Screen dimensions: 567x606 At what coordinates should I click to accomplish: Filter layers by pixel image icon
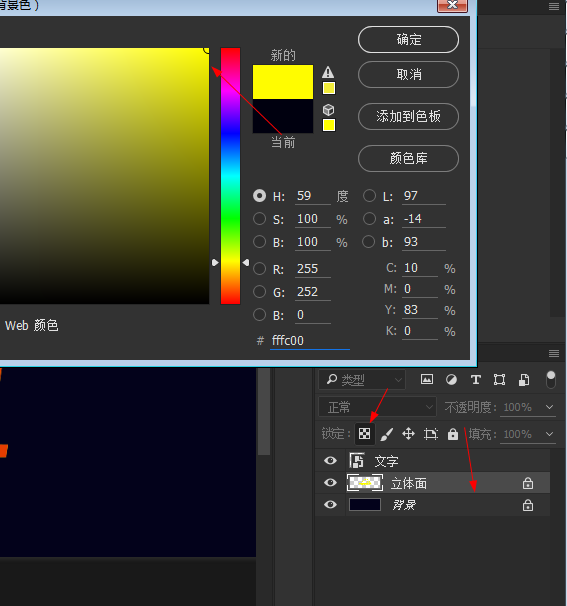pyautogui.click(x=427, y=379)
